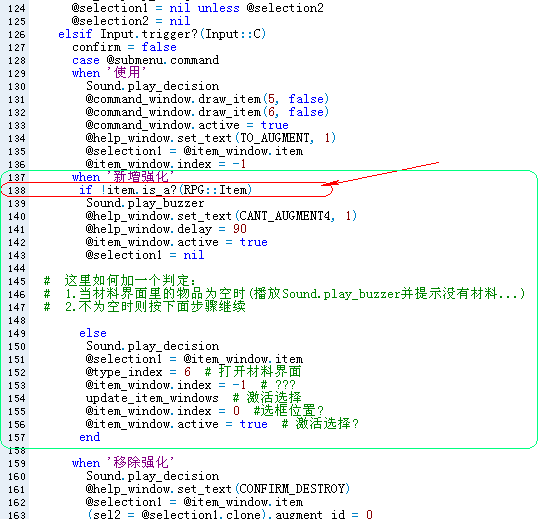Screen dimensions: 549x519
Task: Click line number 138 in the gutter
Action: pyautogui.click(x=17, y=190)
